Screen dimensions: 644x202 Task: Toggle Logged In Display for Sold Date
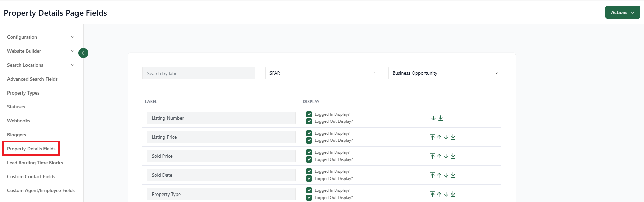pos(309,171)
